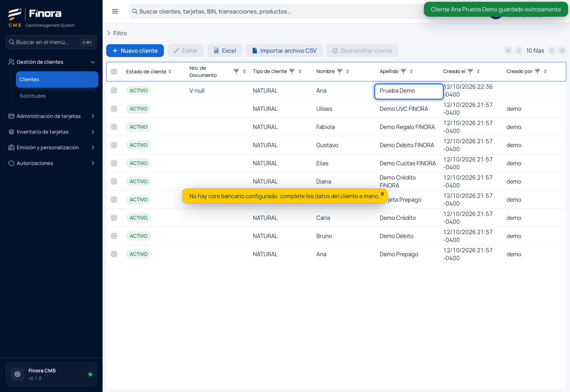Jump to the last page of results
The width and height of the screenshot is (570, 392).
click(x=562, y=51)
